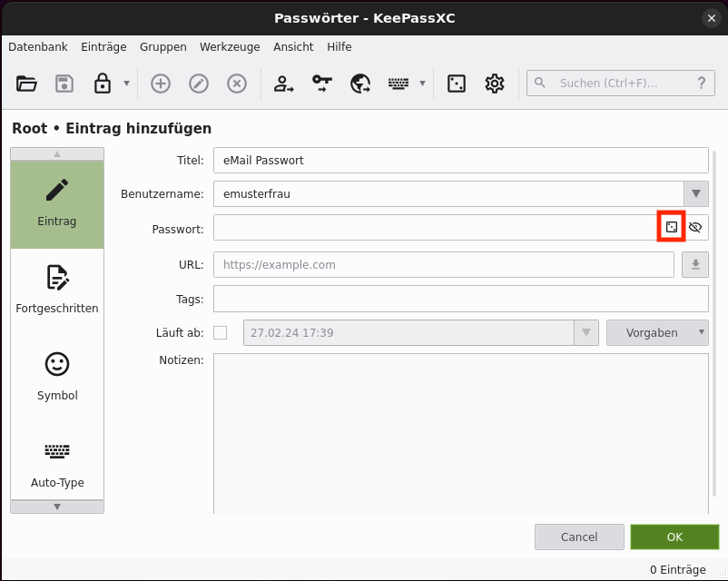Add a new entry with plus icon

(161, 84)
